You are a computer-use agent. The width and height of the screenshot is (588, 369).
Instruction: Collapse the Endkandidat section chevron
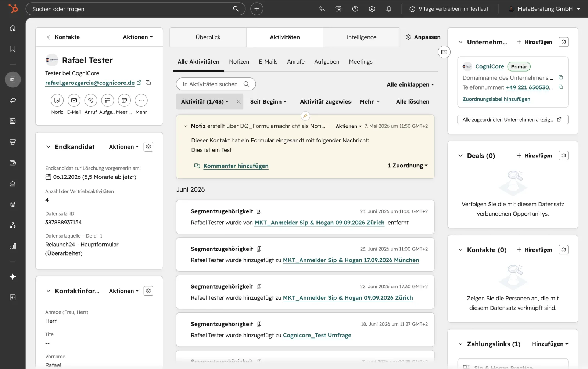click(48, 147)
